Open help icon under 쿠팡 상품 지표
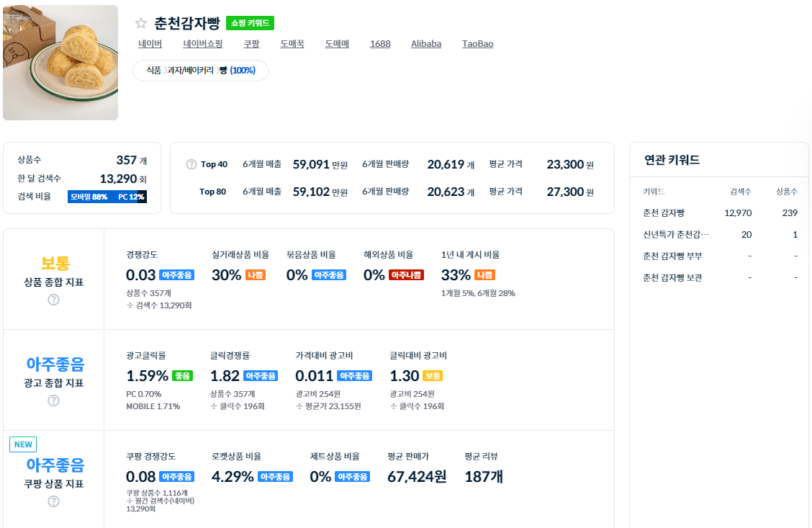 point(53,501)
